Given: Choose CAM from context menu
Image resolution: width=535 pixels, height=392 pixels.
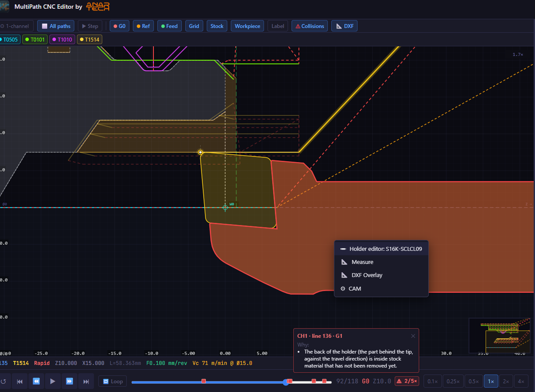Looking at the screenshot, I should click(381, 288).
